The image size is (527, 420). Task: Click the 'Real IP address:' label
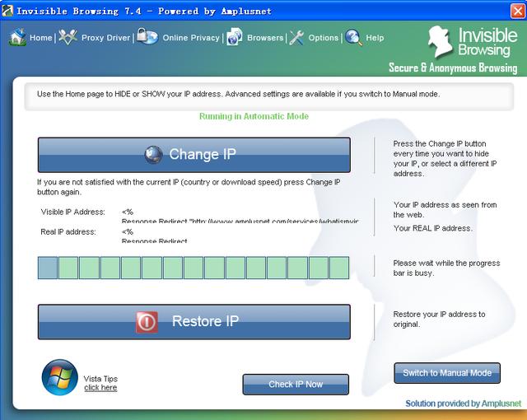(68, 232)
